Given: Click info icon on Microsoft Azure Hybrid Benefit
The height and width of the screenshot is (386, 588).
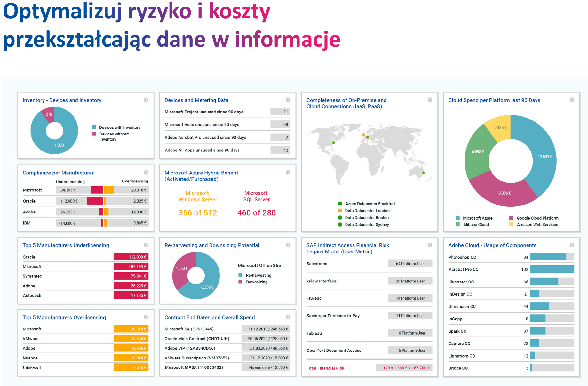Looking at the screenshot, I should pyautogui.click(x=288, y=173).
